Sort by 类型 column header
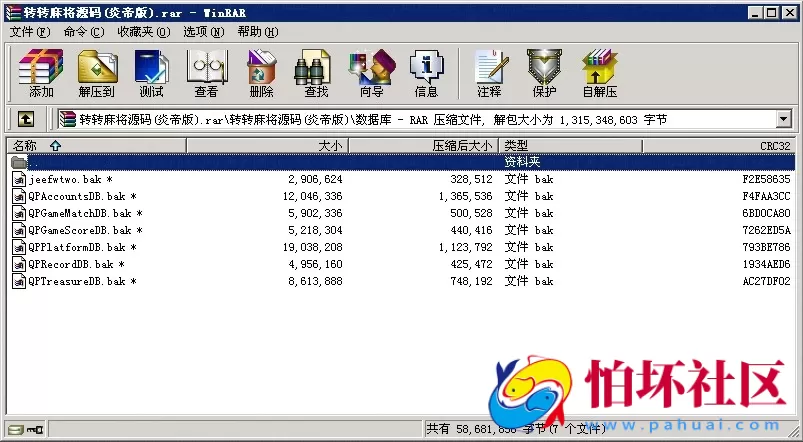This screenshot has height=442, width=803. [570, 145]
